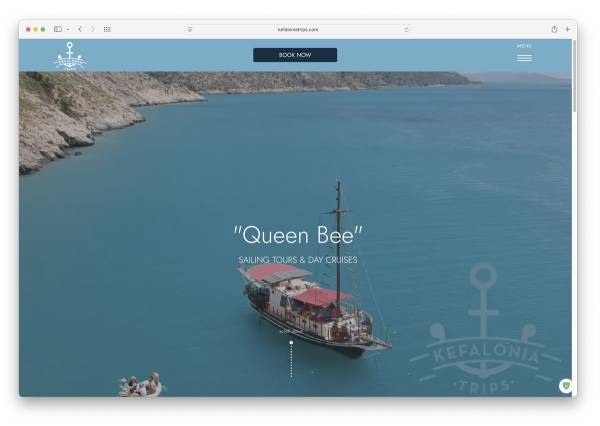Click the page's vertical scrollbar
Viewport: 600px width, 426px height.
click(574, 90)
